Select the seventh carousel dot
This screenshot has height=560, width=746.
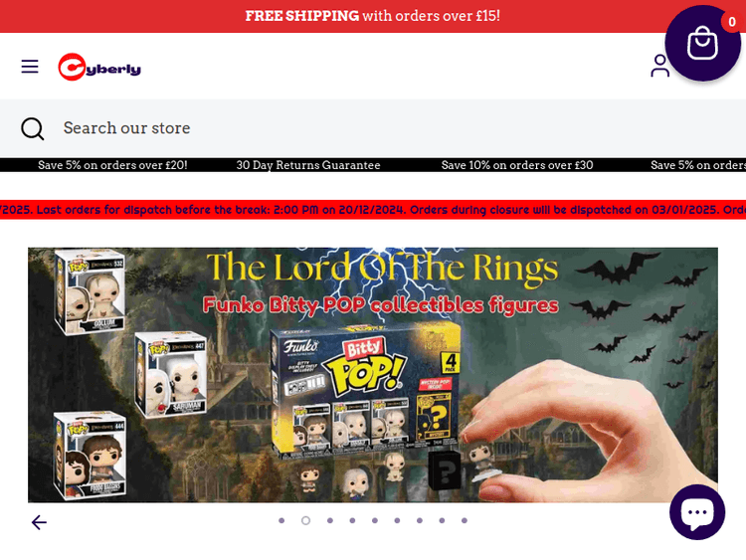[x=420, y=520]
